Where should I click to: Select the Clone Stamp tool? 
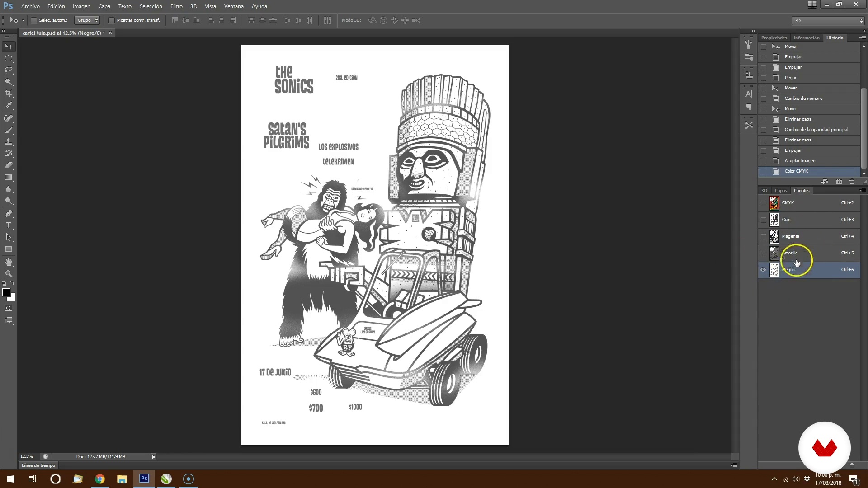9,142
